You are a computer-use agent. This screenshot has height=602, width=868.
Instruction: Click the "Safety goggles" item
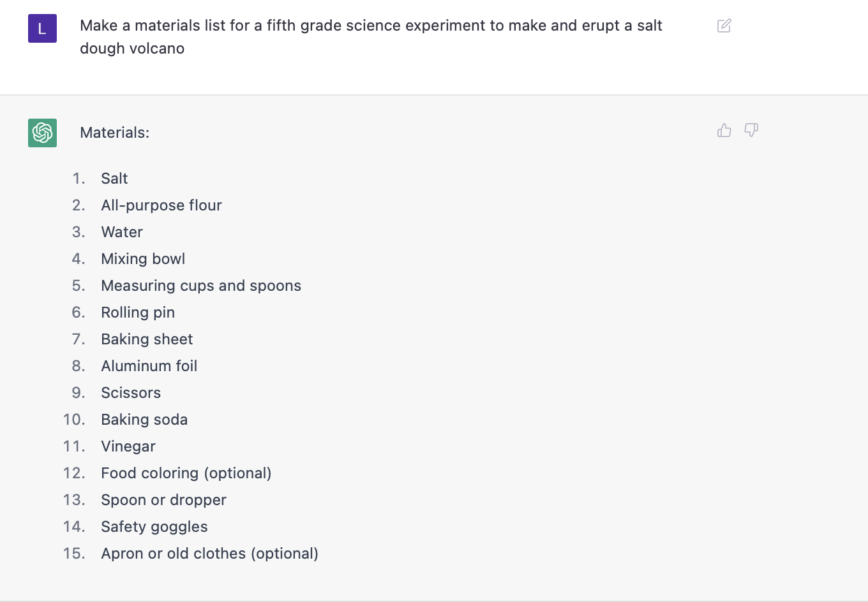154,527
